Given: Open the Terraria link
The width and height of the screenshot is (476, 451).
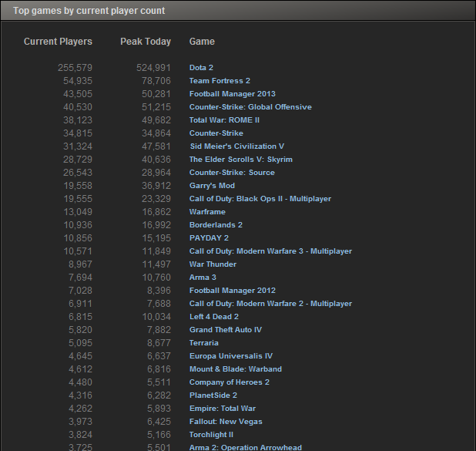Looking at the screenshot, I should tap(204, 343).
